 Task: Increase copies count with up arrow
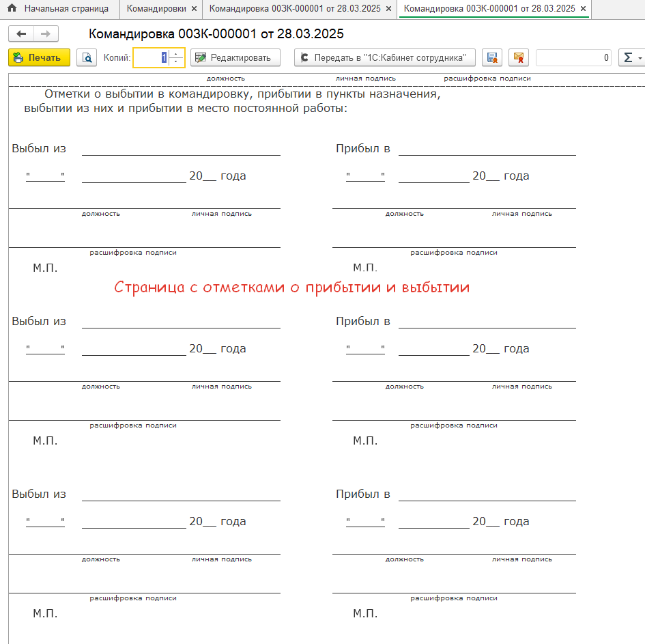[176, 54]
